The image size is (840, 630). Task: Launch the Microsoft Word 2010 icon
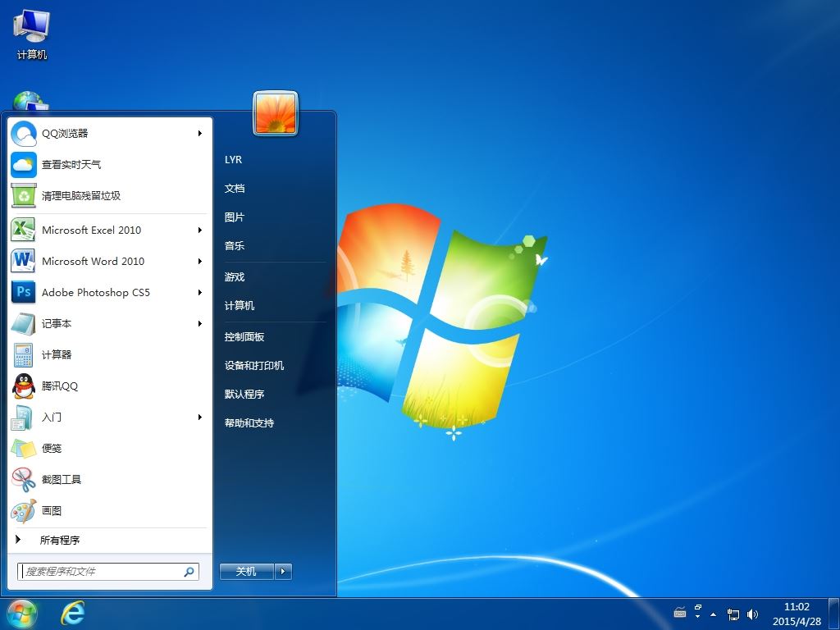coord(24,261)
